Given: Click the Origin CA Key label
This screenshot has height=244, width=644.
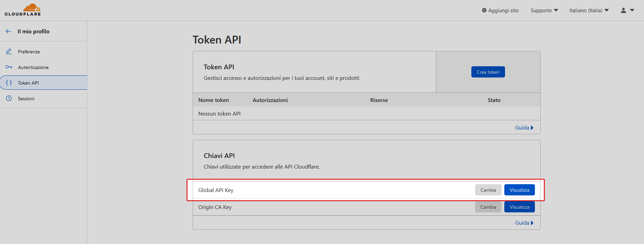Looking at the screenshot, I should [x=215, y=207].
